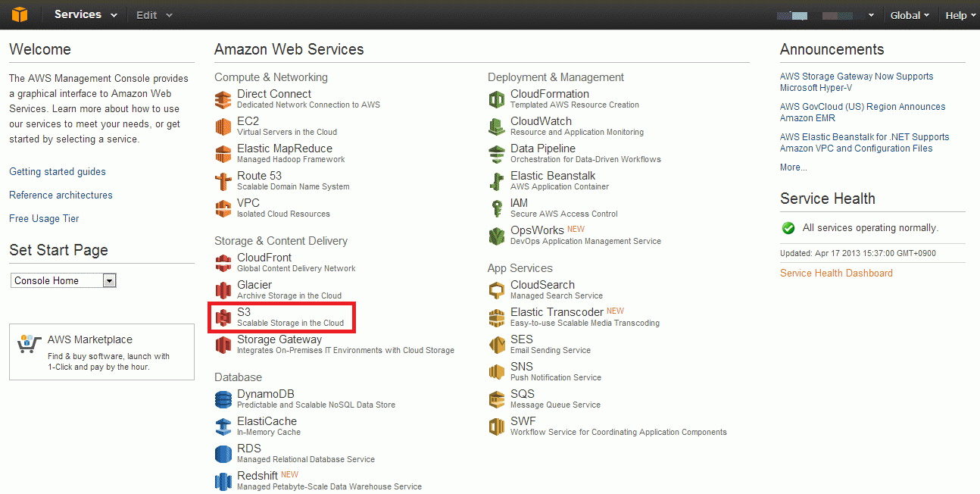
Task: Click the CloudFormation icon
Action: coord(496,99)
